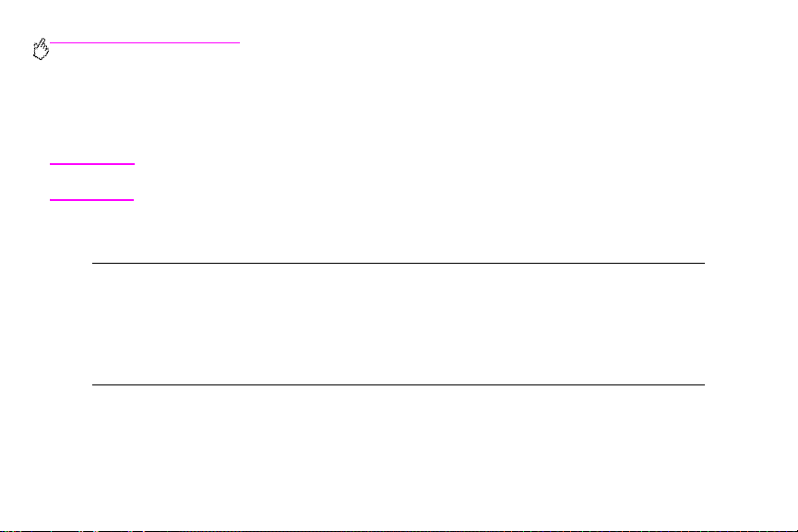Click empty table area between black rules

[398, 324]
